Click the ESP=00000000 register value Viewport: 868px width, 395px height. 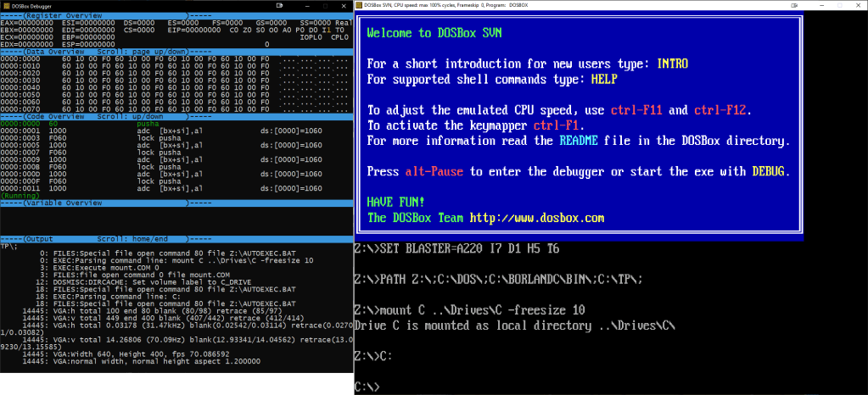coord(88,44)
